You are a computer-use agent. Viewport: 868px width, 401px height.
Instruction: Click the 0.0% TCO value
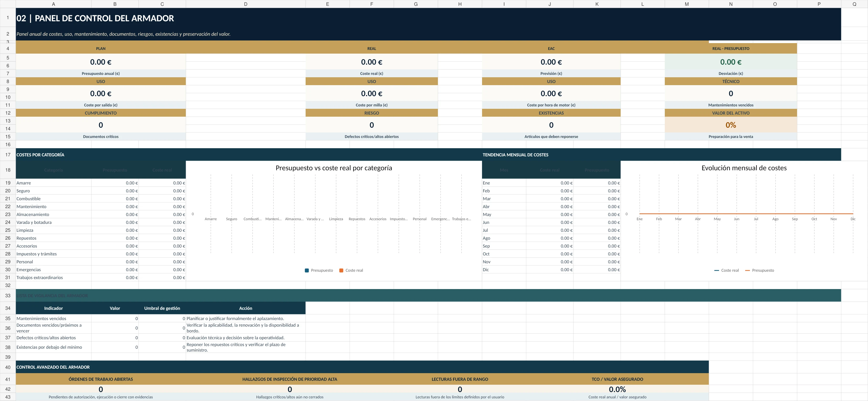pos(617,389)
